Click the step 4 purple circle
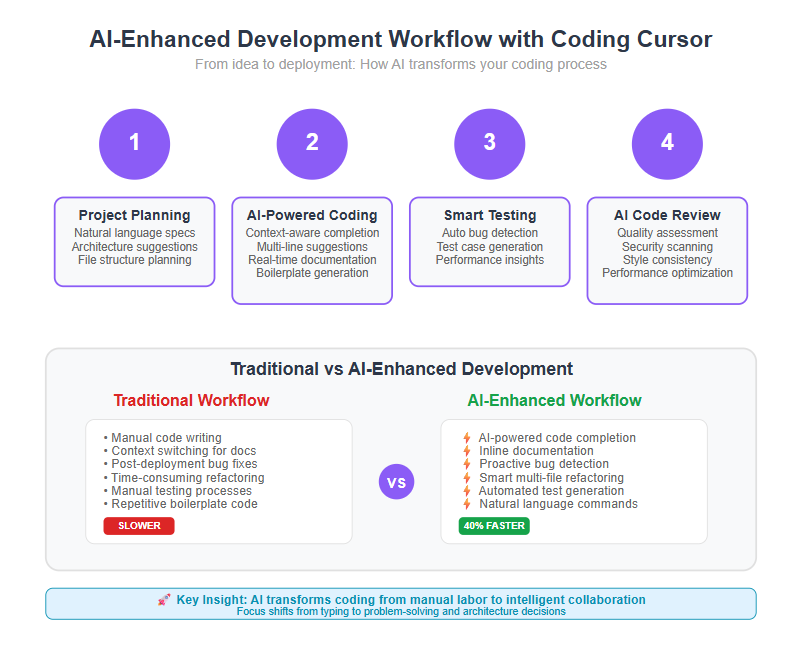 (667, 144)
